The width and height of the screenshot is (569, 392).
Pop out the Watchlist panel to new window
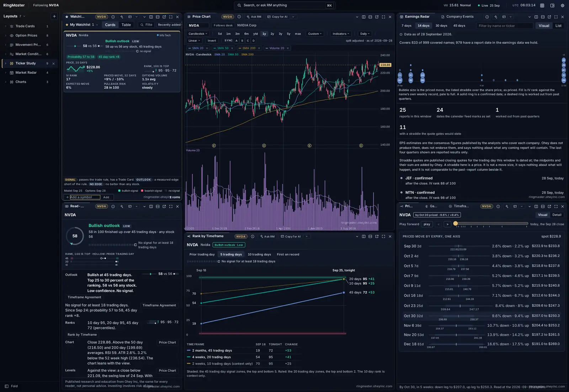164,17
